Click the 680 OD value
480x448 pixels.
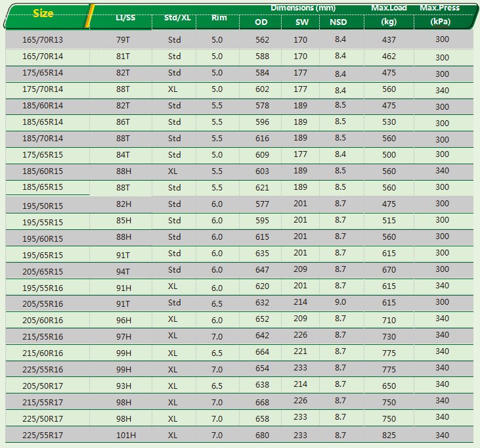point(263,435)
